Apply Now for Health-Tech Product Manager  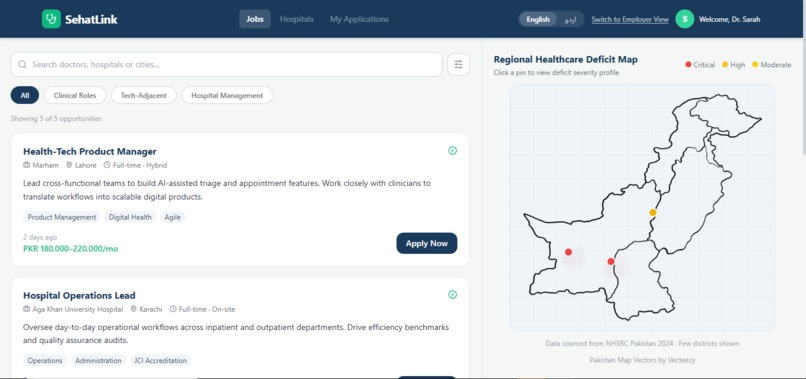[x=427, y=243]
